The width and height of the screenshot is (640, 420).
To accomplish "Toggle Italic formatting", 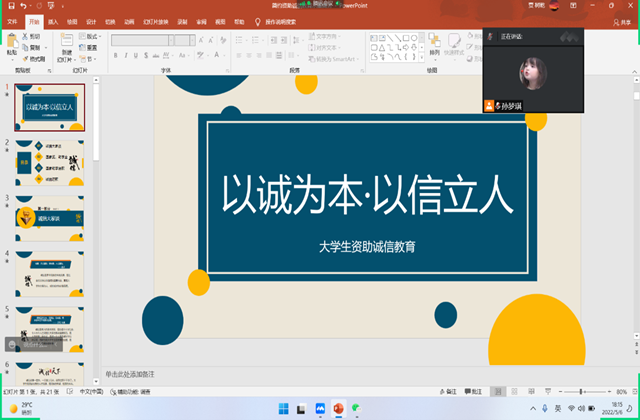I will (x=126, y=54).
